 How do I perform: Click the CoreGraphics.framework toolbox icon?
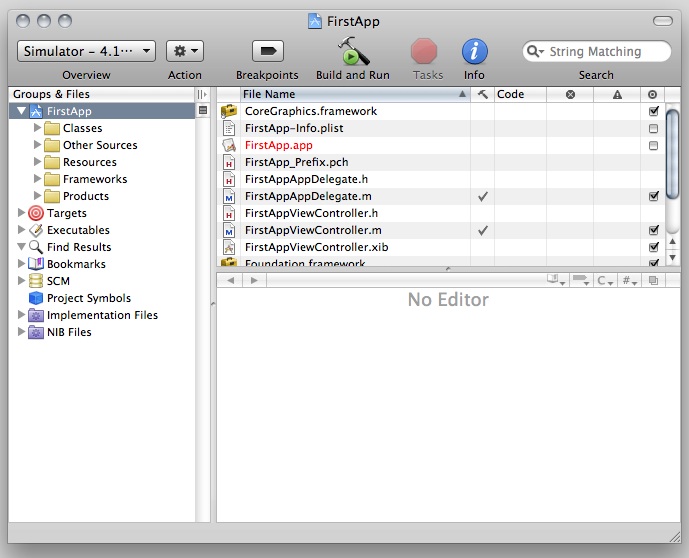229,111
